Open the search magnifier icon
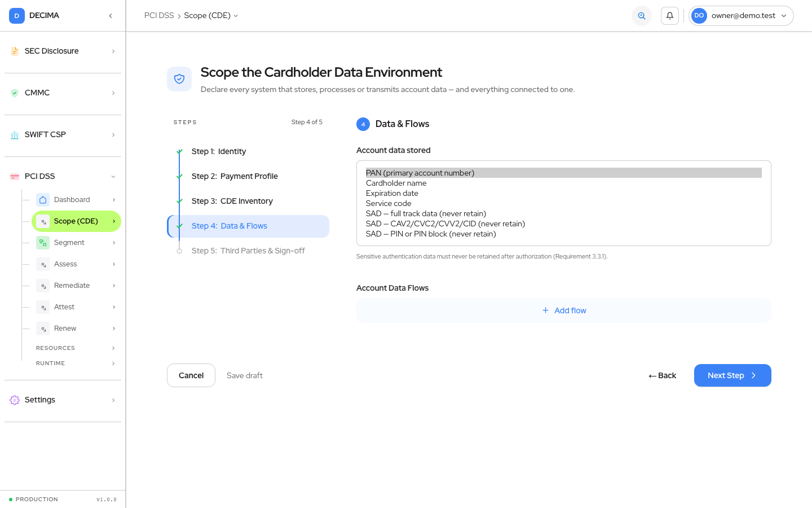The height and width of the screenshot is (508, 812). click(x=642, y=16)
